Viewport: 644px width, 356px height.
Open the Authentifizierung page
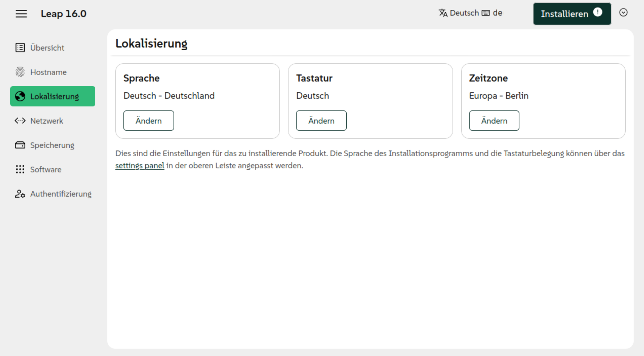tap(61, 194)
